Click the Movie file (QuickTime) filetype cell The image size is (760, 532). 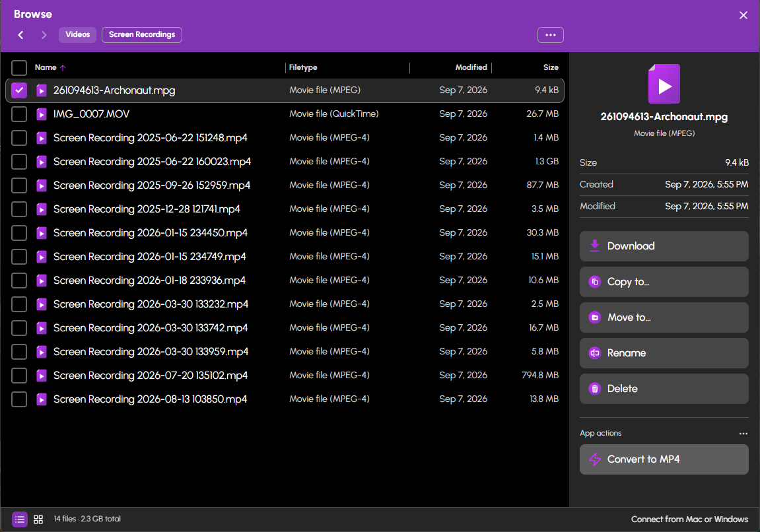click(x=334, y=114)
